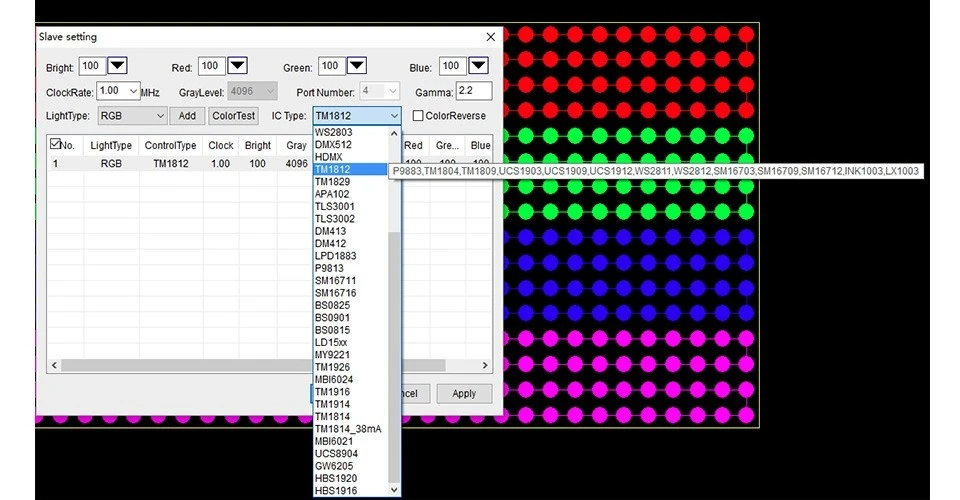
Task: Open the Green value dropdown arrow
Action: tap(356, 65)
